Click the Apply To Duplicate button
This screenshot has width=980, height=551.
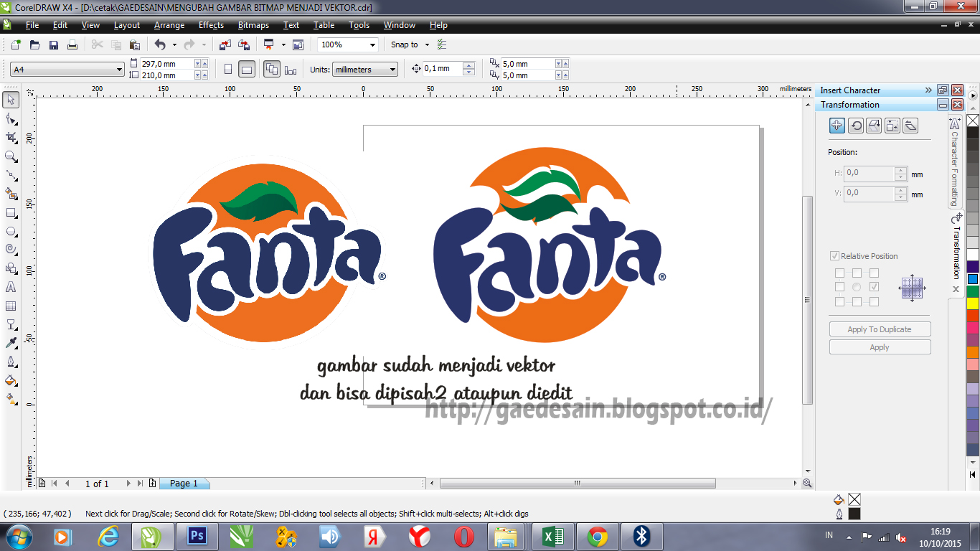[x=880, y=329]
